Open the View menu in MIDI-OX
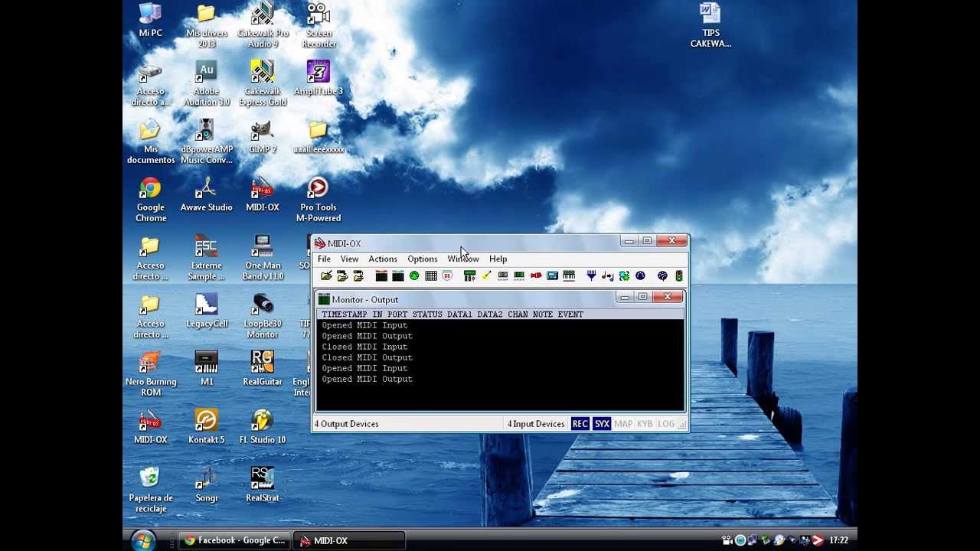The image size is (980, 551). [349, 259]
